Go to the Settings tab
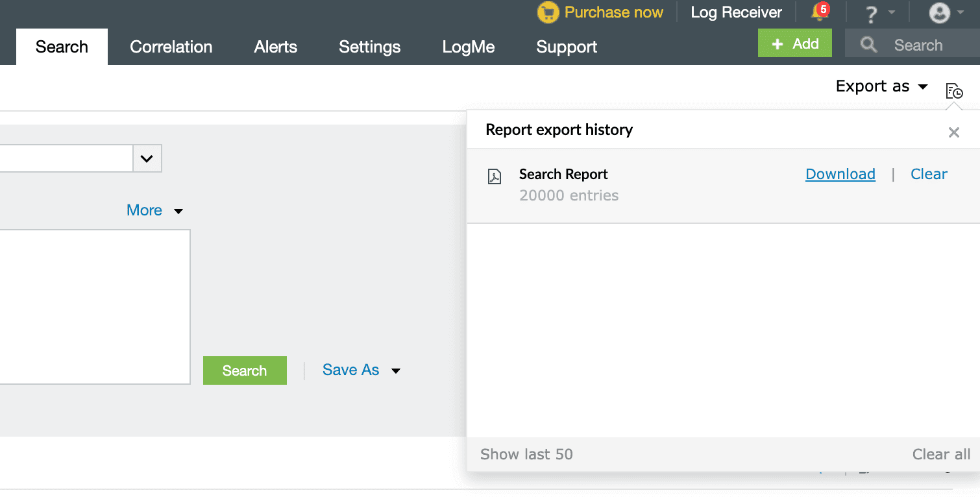Image resolution: width=980 pixels, height=497 pixels. [x=369, y=47]
